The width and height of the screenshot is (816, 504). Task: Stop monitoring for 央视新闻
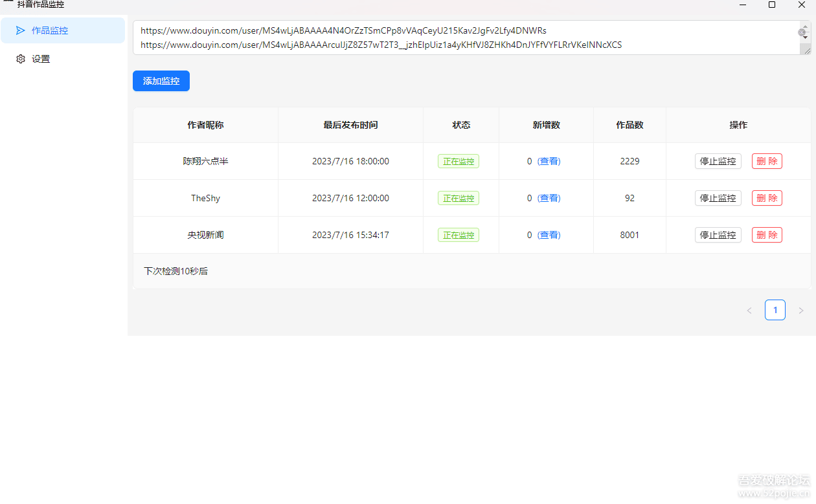pos(718,235)
